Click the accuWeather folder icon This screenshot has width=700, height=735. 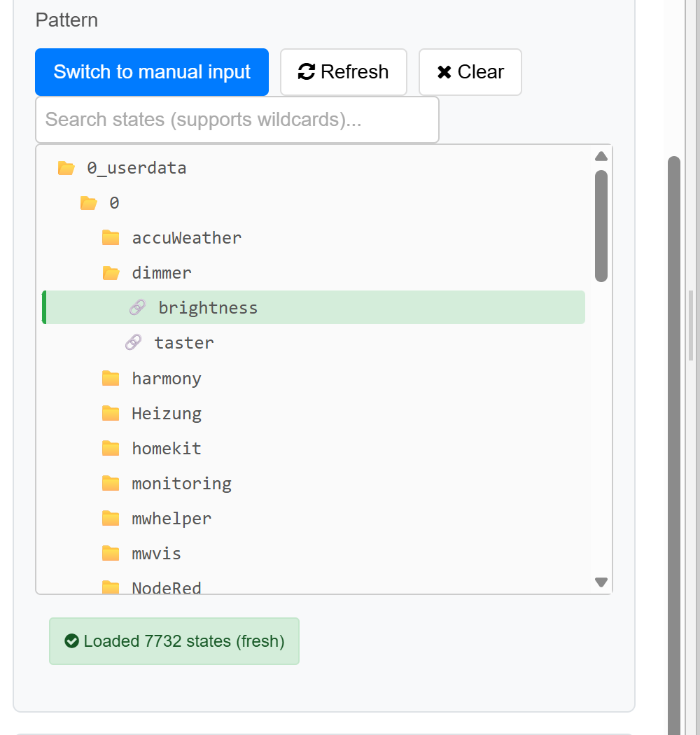(111, 238)
